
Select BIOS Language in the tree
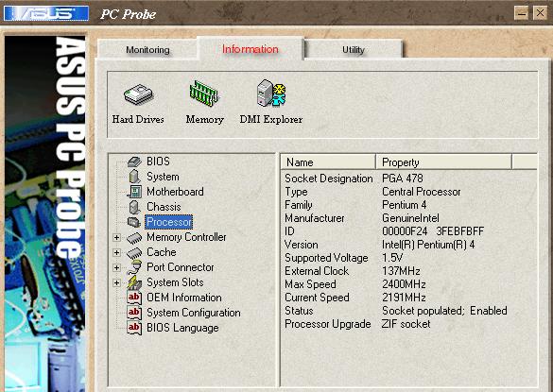point(182,328)
